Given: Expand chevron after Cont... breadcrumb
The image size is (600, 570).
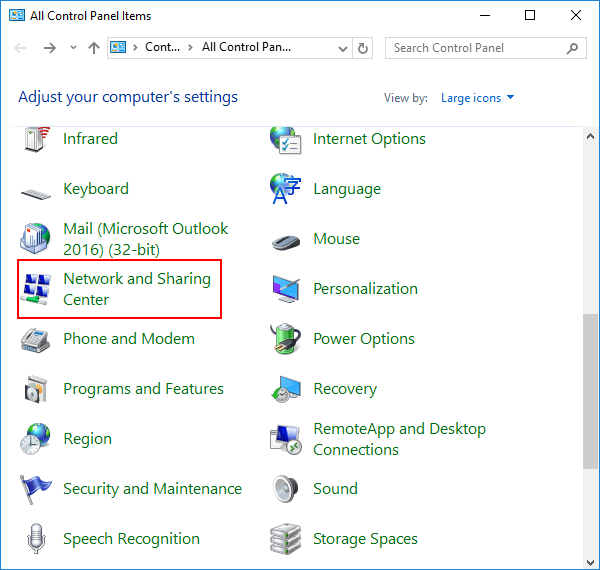Looking at the screenshot, I should click(190, 47).
